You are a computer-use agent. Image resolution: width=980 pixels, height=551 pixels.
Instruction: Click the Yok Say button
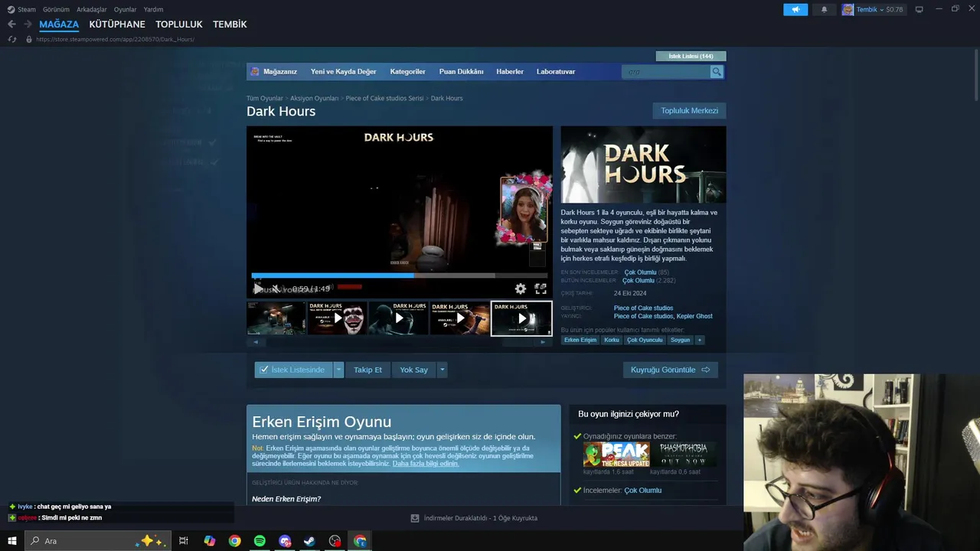[413, 370]
